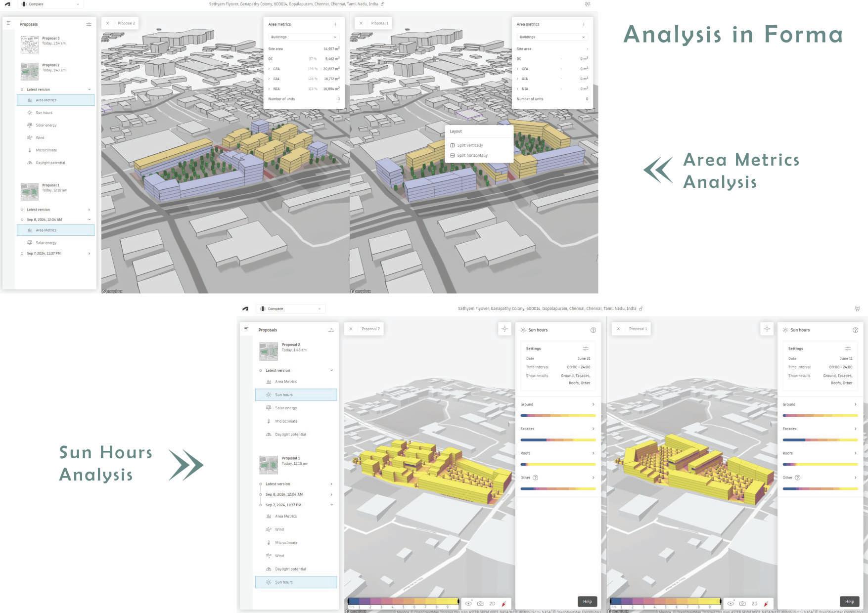Open Settings sliders icon in Proposal 2 Sun hours

pos(586,349)
